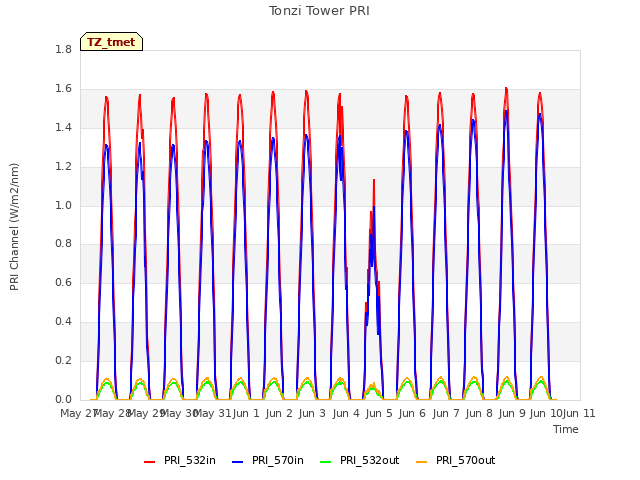This screenshot has width=640, height=480.
Task: Click the red PRI_532in legend swatch
Action: (150, 462)
